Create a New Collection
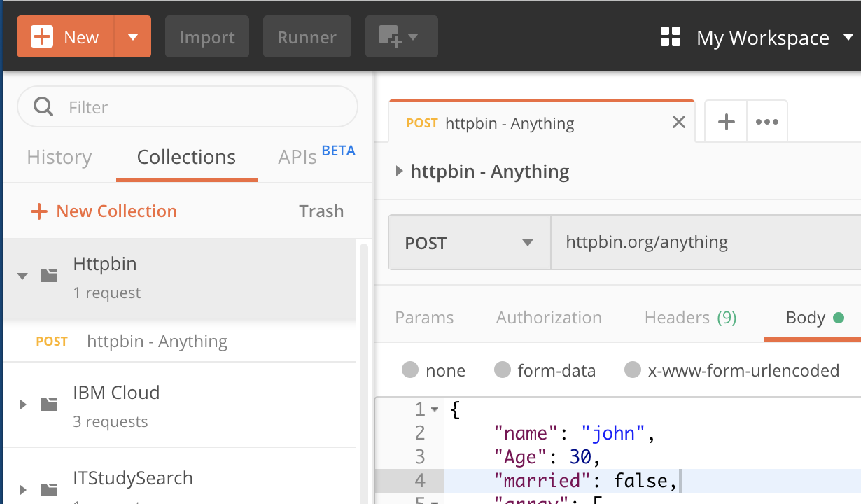The width and height of the screenshot is (861, 504). [104, 211]
